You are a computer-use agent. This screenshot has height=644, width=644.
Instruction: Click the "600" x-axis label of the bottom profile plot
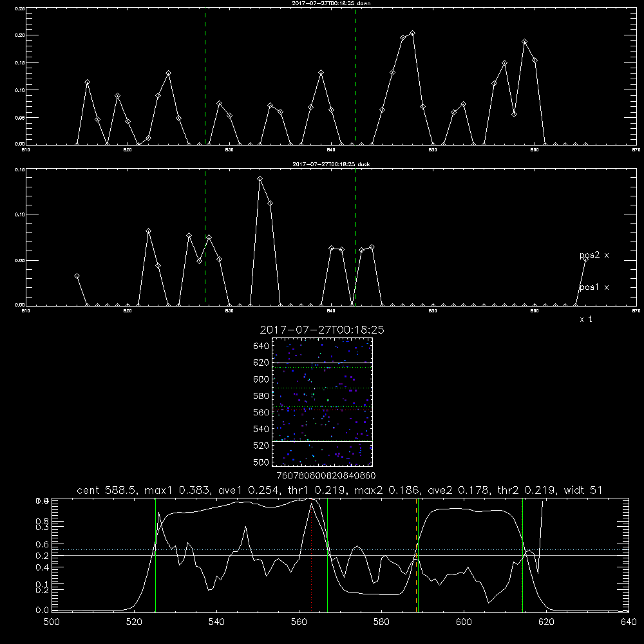(x=464, y=622)
